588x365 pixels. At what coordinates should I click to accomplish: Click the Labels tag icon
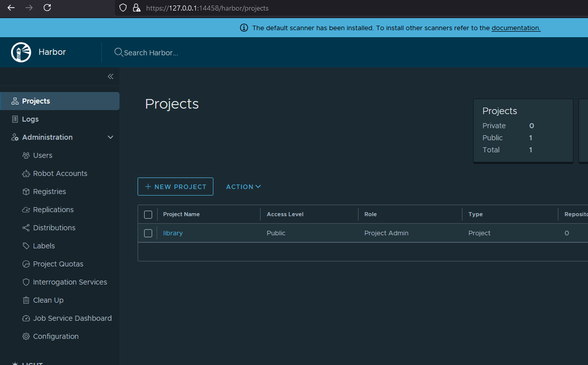click(x=26, y=246)
